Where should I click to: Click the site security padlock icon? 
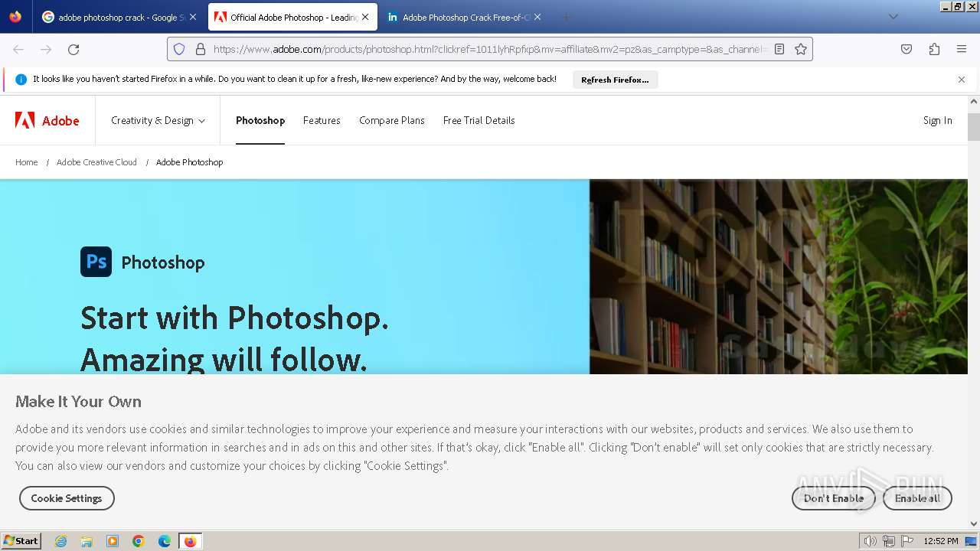(x=201, y=49)
